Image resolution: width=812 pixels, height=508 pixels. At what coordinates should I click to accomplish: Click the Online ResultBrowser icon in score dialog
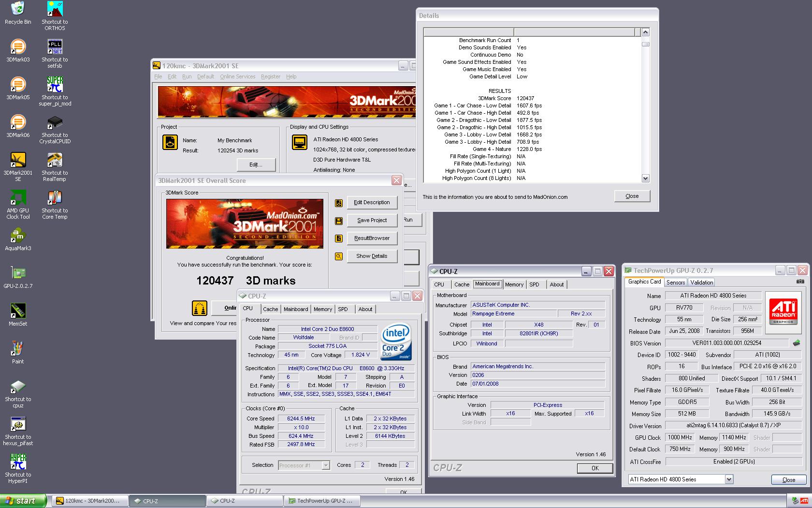point(200,308)
